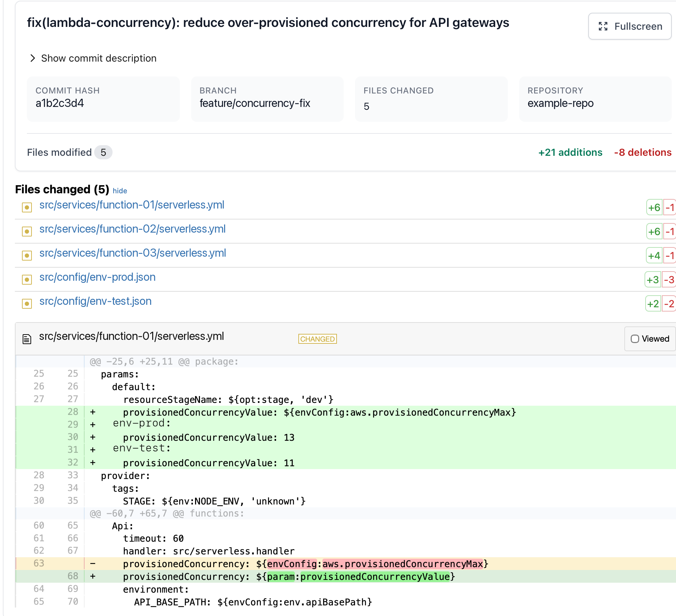Image resolution: width=676 pixels, height=616 pixels.
Task: Open src/config/env-prod.json link
Action: pos(97,277)
